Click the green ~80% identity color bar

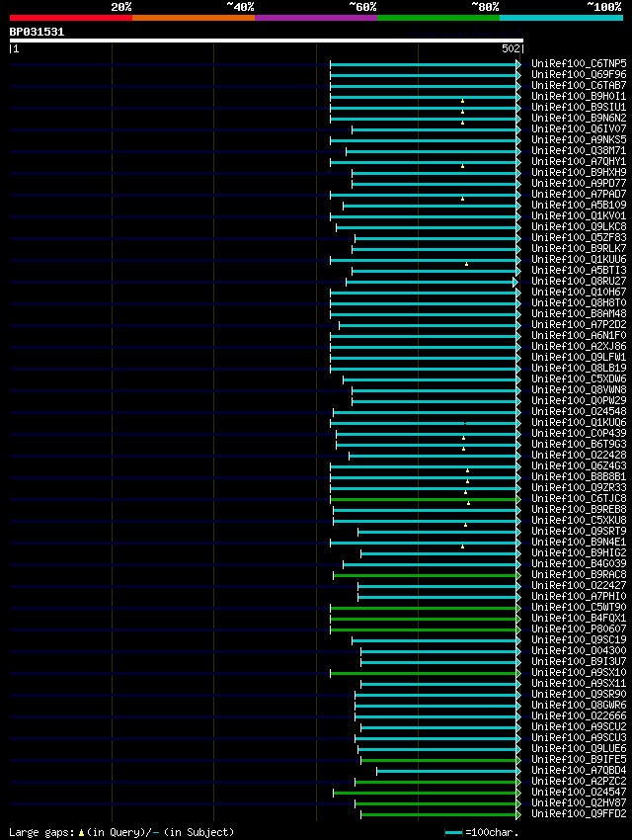pos(438,18)
